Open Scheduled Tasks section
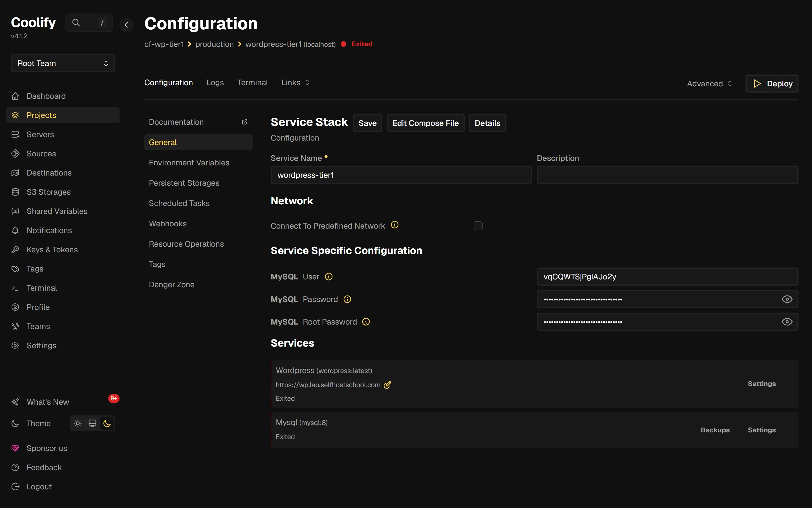The width and height of the screenshot is (812, 508). point(198,203)
